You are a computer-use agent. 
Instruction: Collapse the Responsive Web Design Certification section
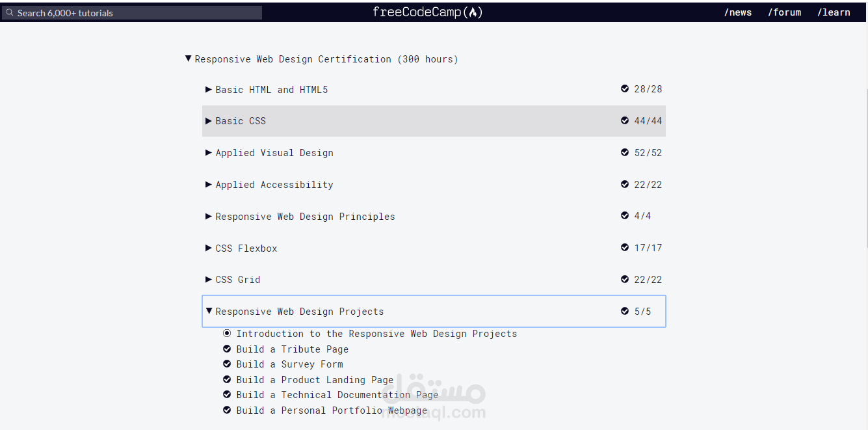pyautogui.click(x=189, y=59)
